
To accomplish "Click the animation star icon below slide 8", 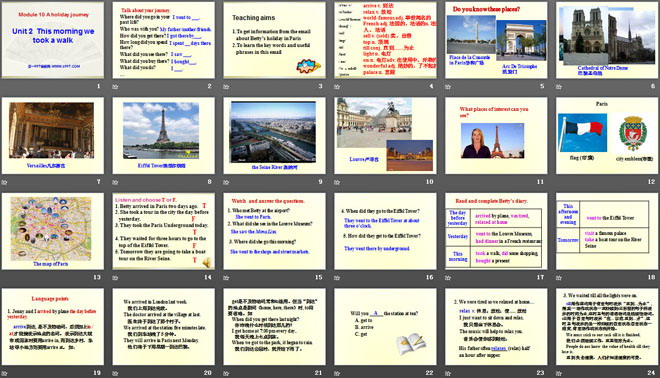I will 115,182.
